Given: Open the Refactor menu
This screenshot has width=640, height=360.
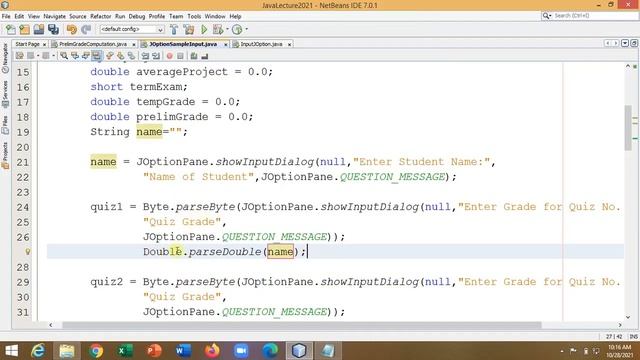Looking at the screenshot, I should (100, 16).
